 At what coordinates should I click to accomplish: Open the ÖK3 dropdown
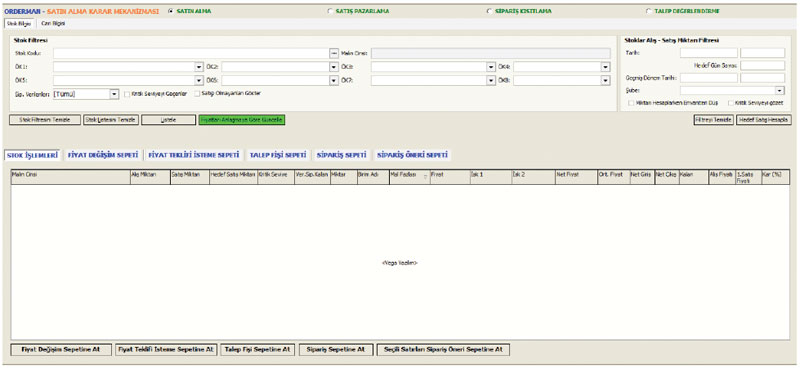click(x=491, y=67)
